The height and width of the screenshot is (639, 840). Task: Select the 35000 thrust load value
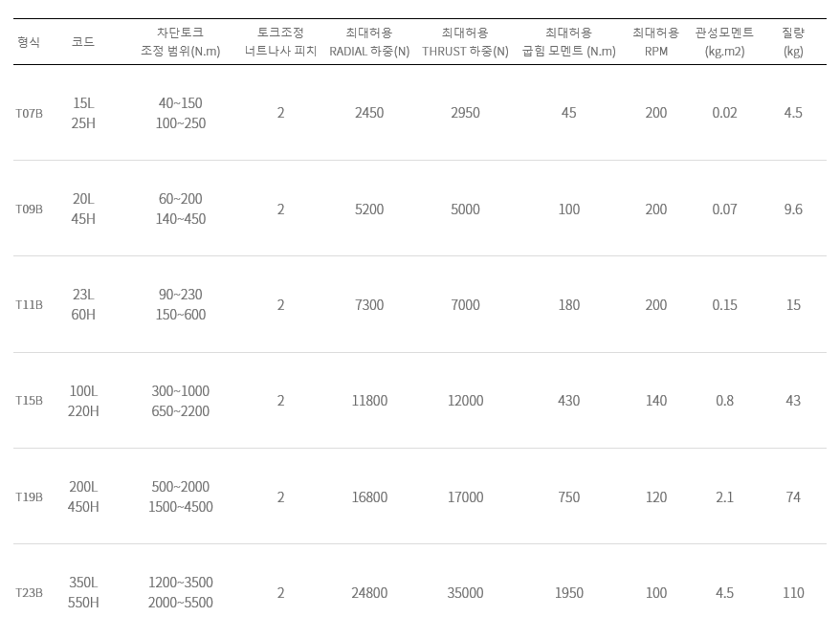tap(465, 593)
